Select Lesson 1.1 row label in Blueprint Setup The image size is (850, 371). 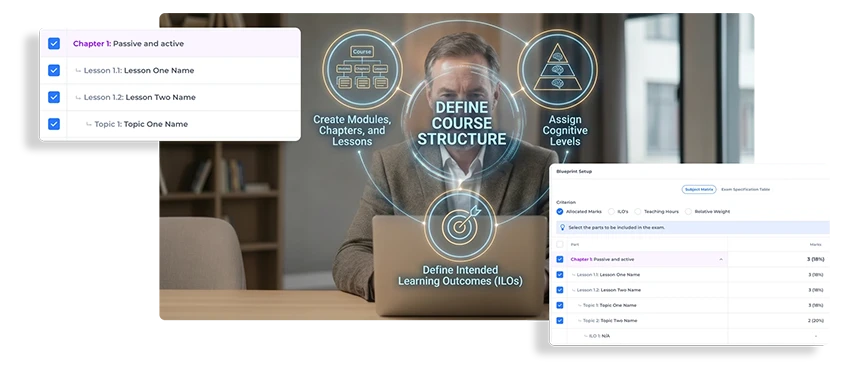[608, 274]
